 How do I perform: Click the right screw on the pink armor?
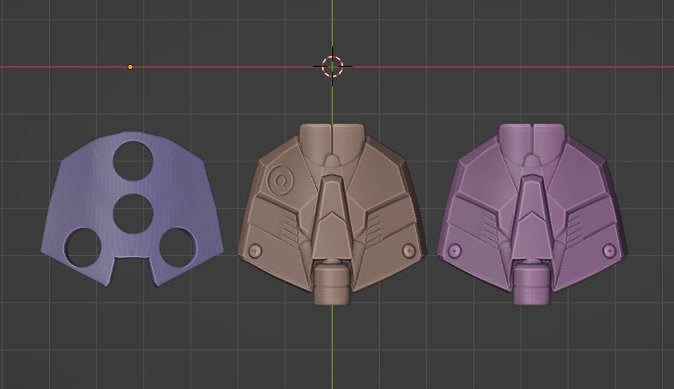click(x=609, y=251)
